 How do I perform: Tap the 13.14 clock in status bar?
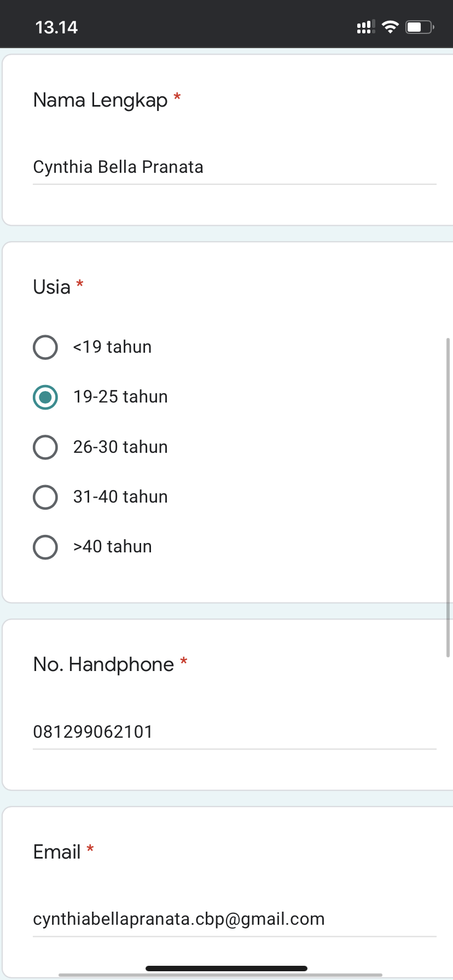(x=56, y=27)
